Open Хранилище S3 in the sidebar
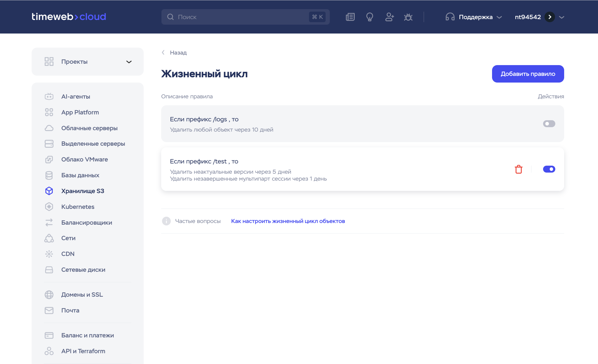This screenshot has width=598, height=364. 83,191
